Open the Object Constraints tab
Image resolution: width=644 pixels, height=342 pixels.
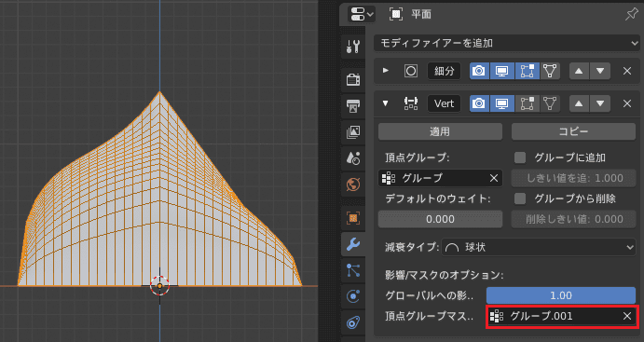(353, 322)
